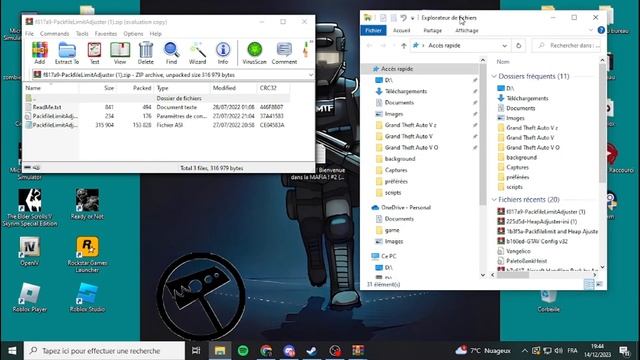Open the Tools menu in WinRAR
The width and height of the screenshot is (640, 360).
click(82, 33)
